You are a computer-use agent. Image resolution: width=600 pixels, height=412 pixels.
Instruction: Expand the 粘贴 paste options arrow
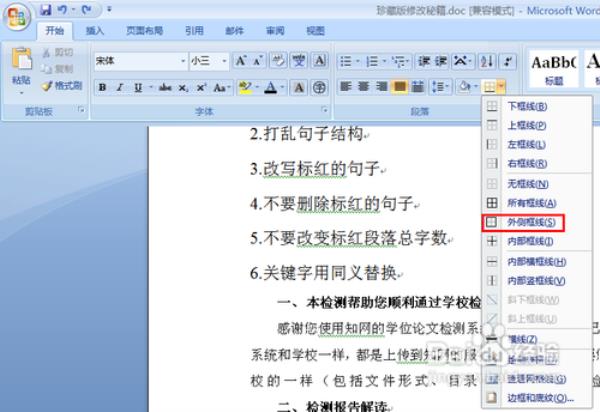pos(21,93)
